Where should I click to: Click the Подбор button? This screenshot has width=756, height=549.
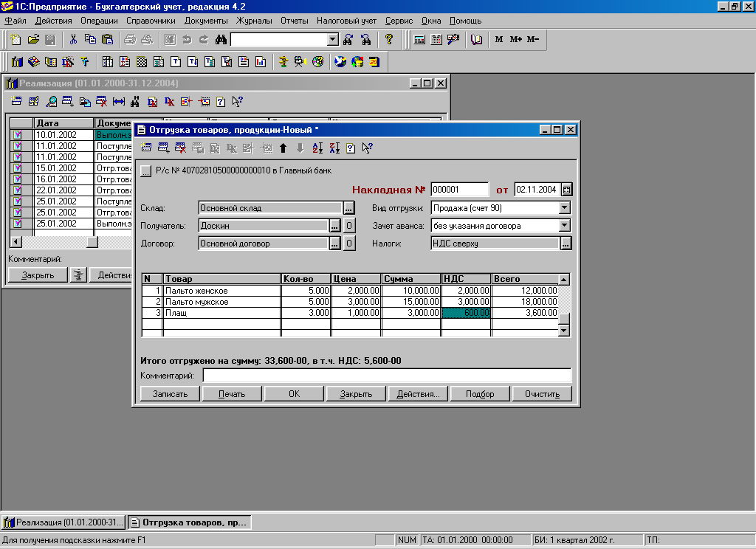pyautogui.click(x=480, y=394)
